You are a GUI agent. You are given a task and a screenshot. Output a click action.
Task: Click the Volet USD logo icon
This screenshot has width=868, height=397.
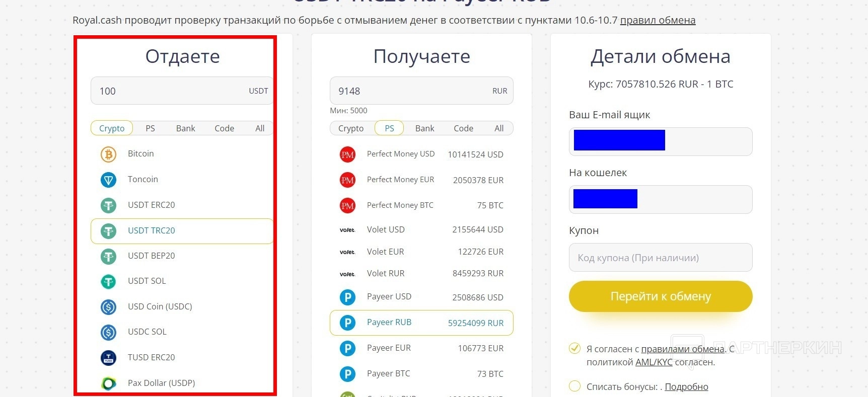(347, 230)
